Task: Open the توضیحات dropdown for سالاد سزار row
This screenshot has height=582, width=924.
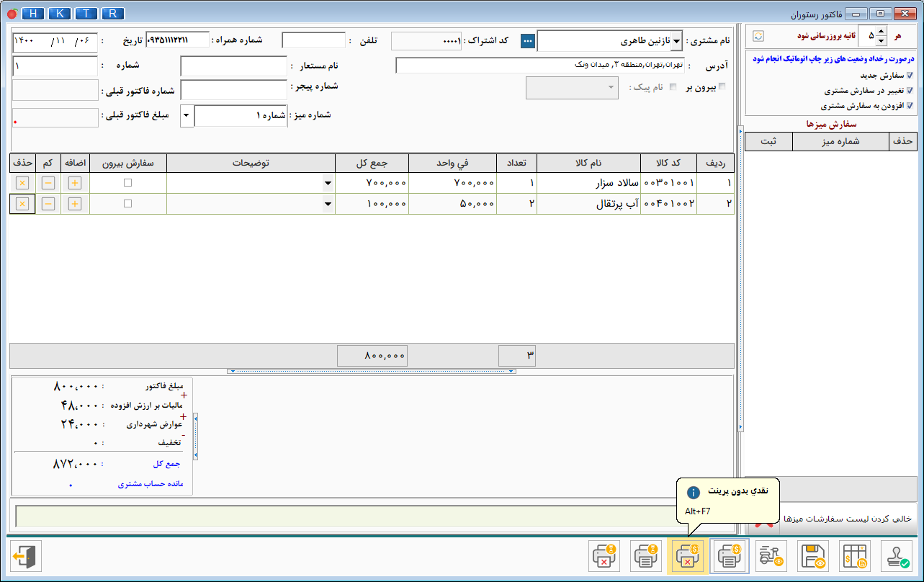Action: coord(328,183)
